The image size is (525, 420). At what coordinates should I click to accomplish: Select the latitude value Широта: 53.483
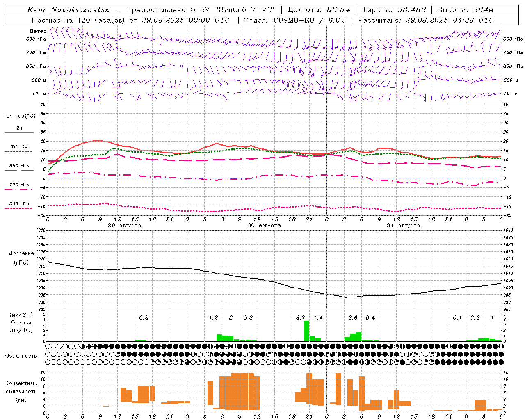[x=393, y=10]
